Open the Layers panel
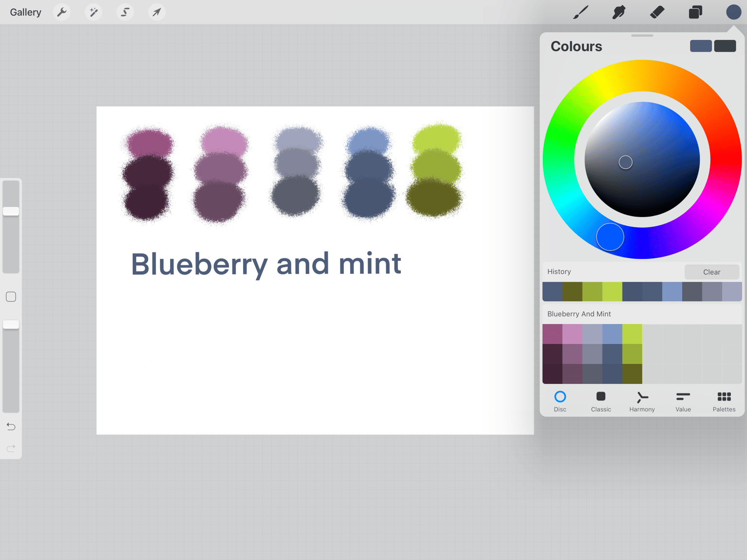The width and height of the screenshot is (747, 560). click(695, 12)
